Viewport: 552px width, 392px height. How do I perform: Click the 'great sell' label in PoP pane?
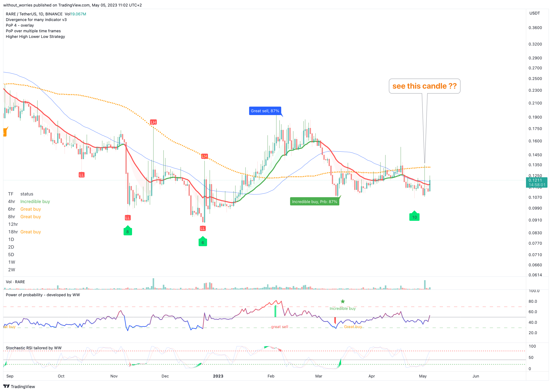(279, 327)
